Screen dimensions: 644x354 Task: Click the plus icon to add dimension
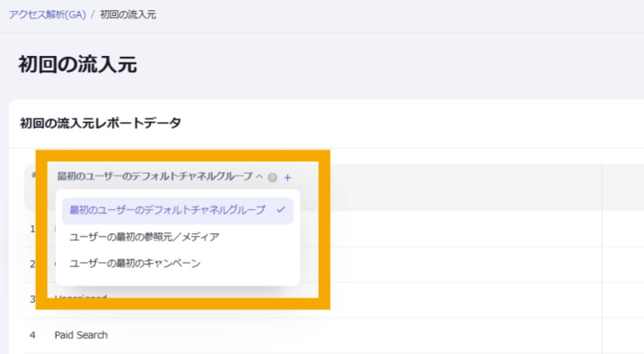pos(287,177)
